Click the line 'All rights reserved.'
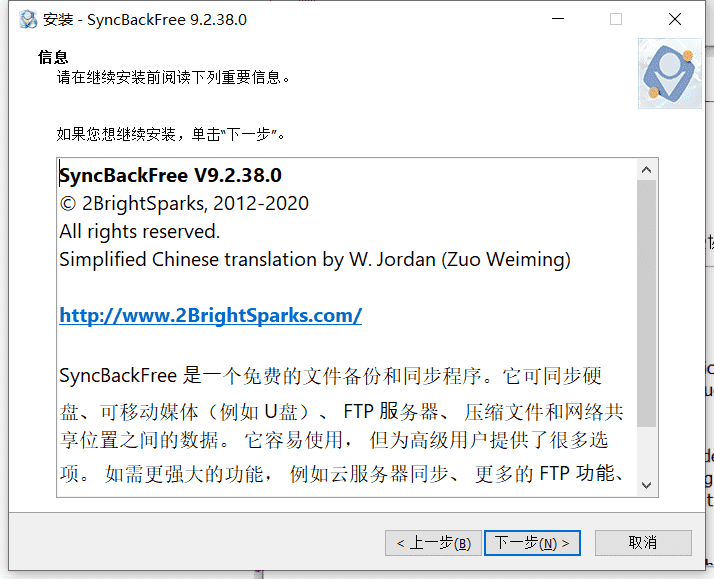This screenshot has width=714, height=579. pyautogui.click(x=139, y=231)
